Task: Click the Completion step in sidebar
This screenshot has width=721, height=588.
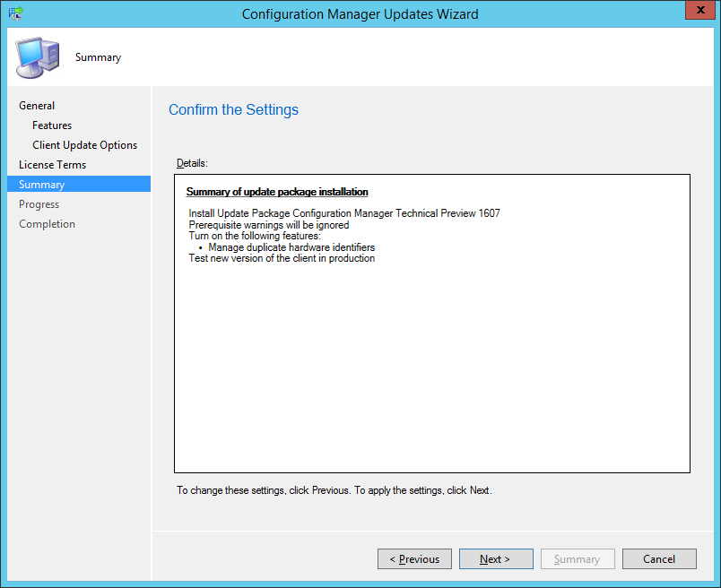Action: click(x=47, y=224)
